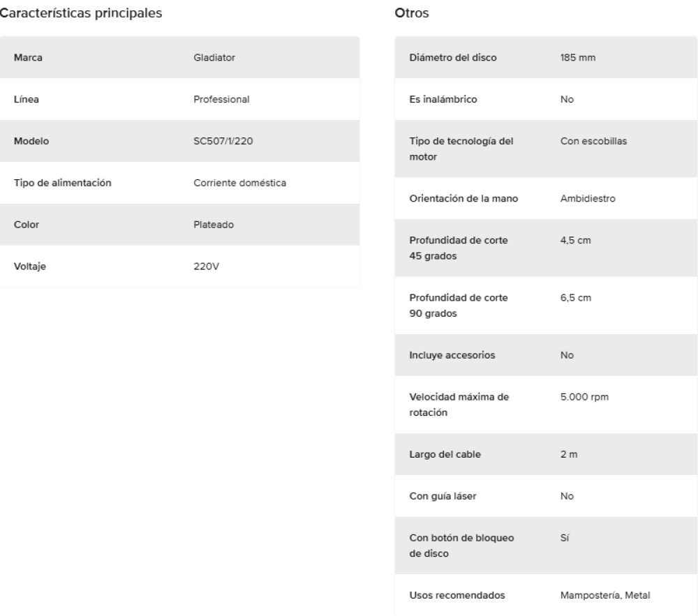This screenshot has height=616, width=698.
Task: Click the Línea value "Professional"
Action: coord(221,99)
